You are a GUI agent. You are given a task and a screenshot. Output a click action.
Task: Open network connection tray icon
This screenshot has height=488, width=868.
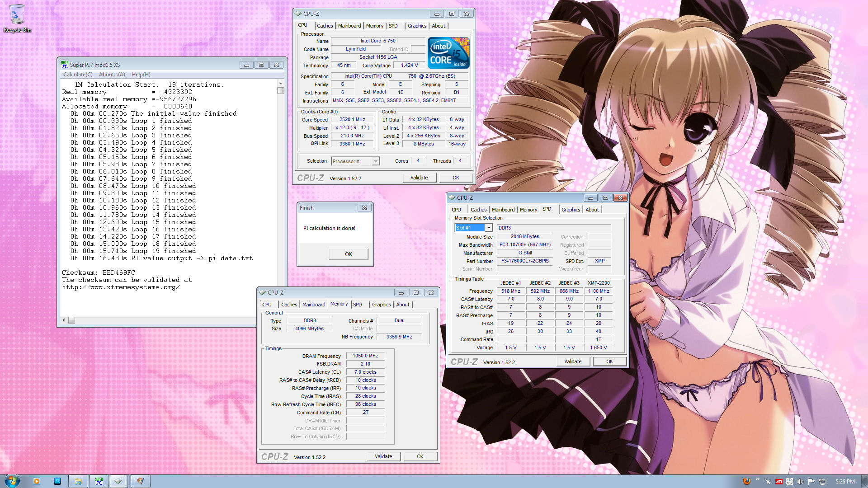pos(822,482)
